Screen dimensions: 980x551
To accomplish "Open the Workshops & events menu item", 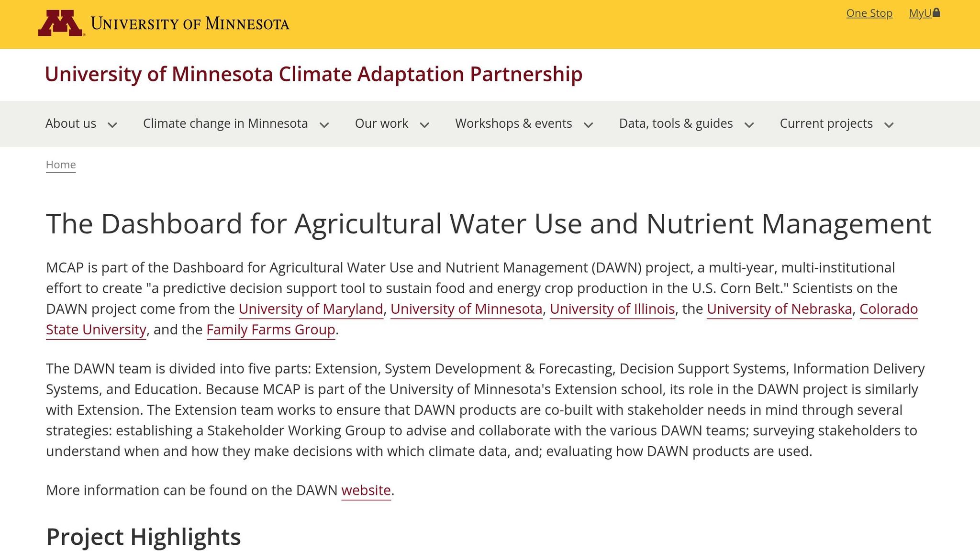I will (513, 123).
